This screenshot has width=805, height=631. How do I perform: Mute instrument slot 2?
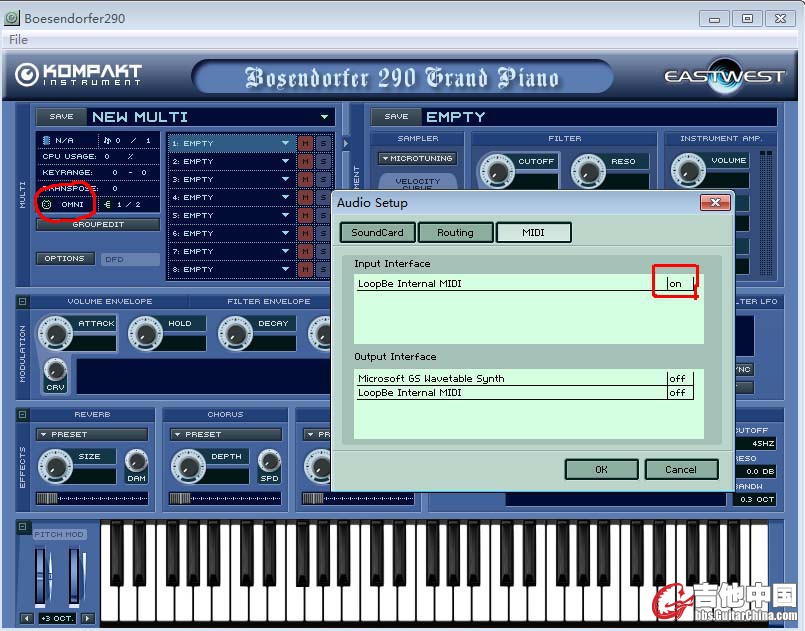tap(305, 161)
